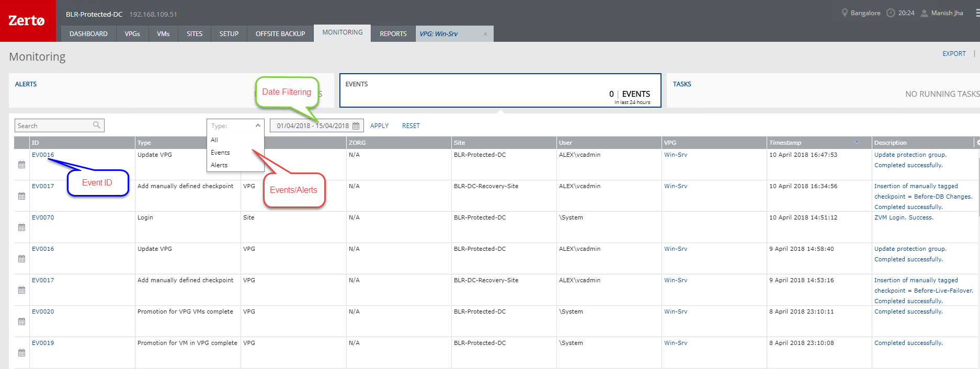
Task: Click the Bangalore location pin icon
Action: 844,13
